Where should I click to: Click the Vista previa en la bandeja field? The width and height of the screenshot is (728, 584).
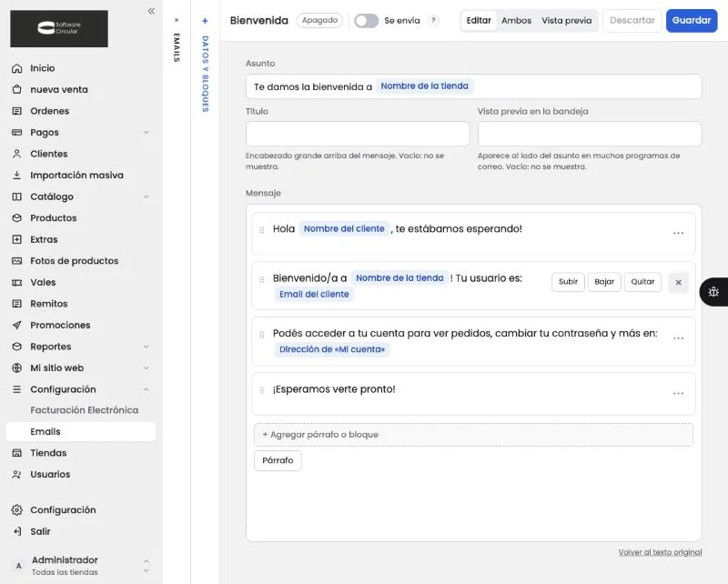click(590, 134)
